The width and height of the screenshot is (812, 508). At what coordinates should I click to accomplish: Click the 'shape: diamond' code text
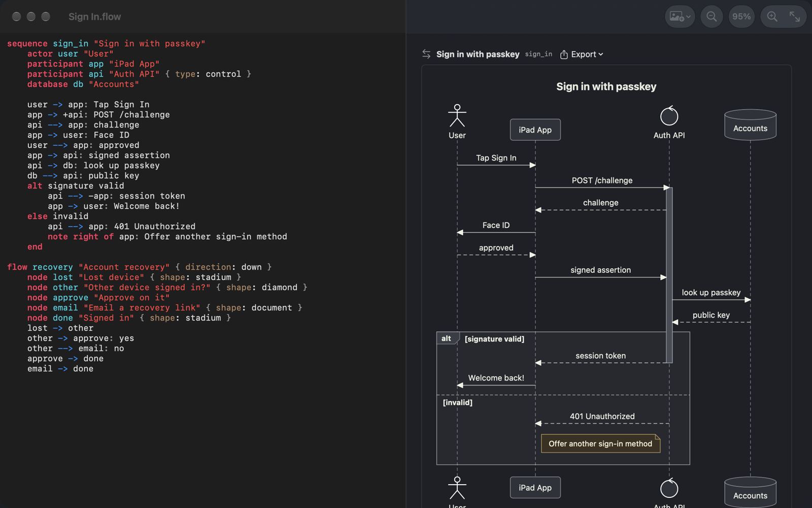(262, 288)
